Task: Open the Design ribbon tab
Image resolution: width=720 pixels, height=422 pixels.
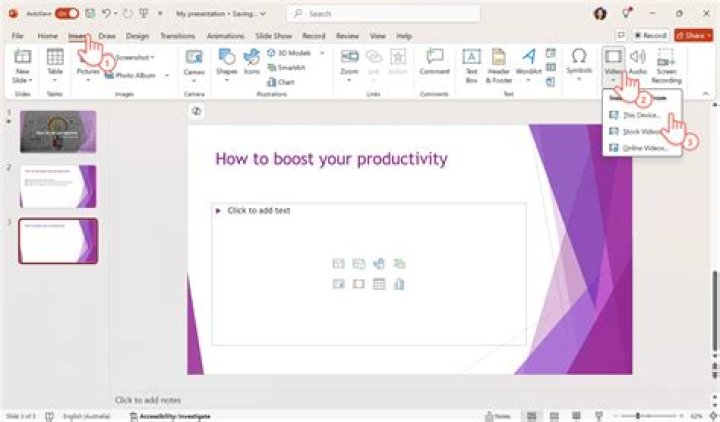Action: [137, 36]
